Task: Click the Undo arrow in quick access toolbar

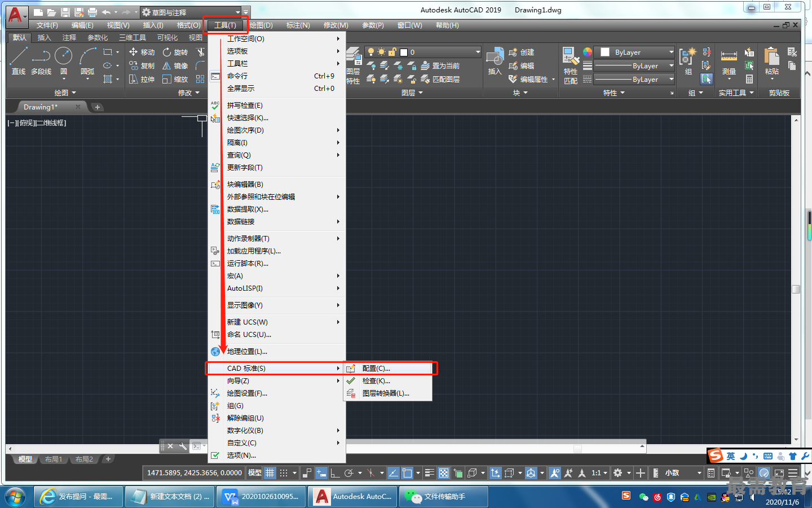Action: 106,12
